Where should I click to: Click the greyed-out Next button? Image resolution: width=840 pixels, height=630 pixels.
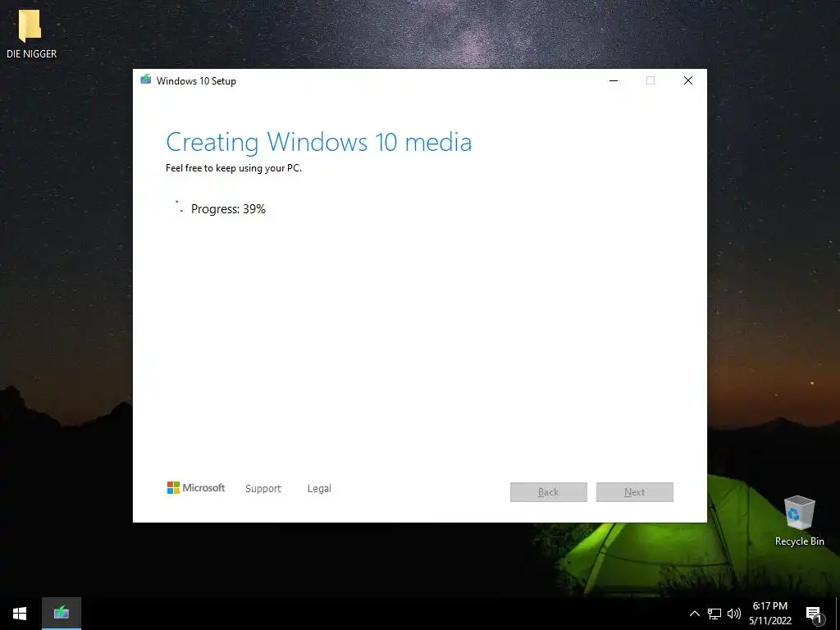pos(635,492)
